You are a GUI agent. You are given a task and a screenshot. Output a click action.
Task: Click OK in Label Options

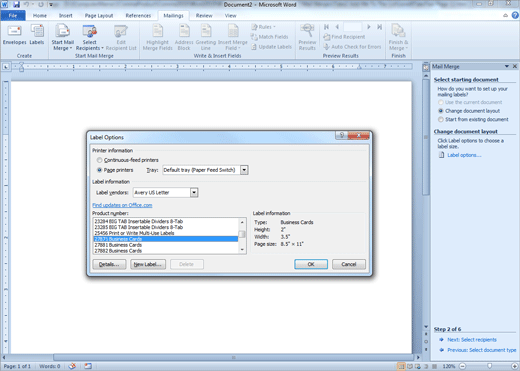tap(311, 264)
